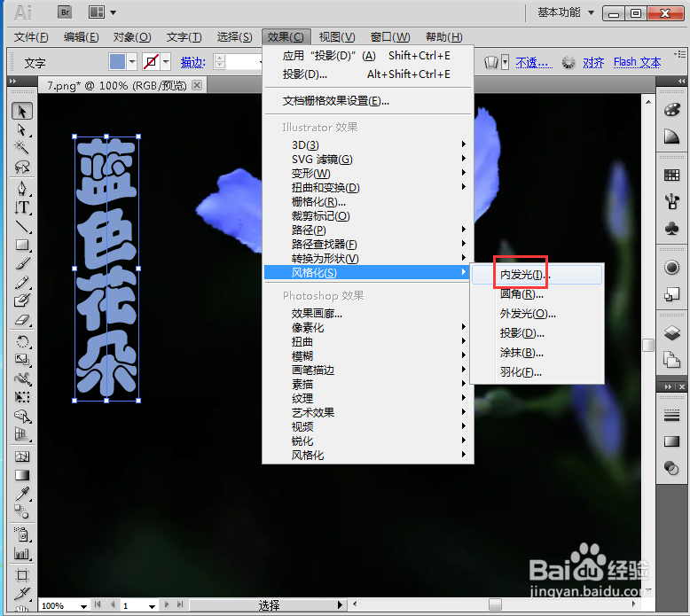690x616 pixels.
Task: Open the Symbols club panel icon
Action: click(671, 228)
